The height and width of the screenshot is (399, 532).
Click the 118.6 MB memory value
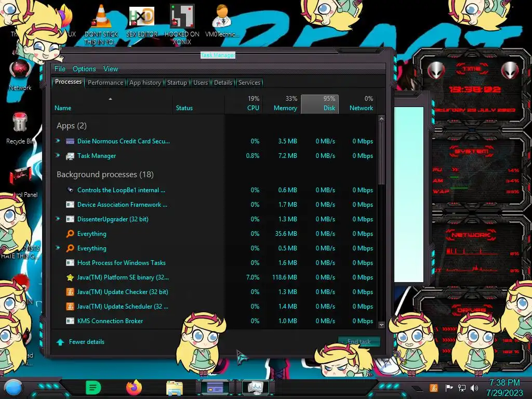coord(285,277)
